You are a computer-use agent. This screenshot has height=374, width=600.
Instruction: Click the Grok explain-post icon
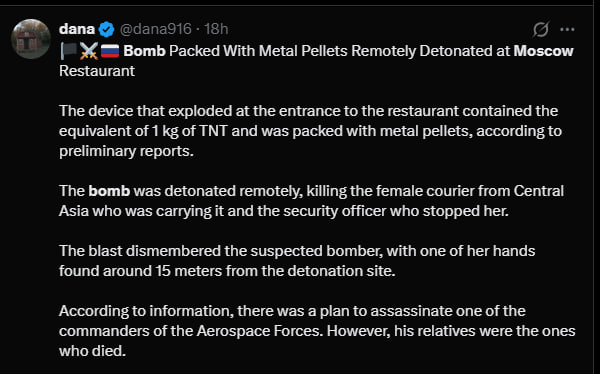tap(541, 29)
